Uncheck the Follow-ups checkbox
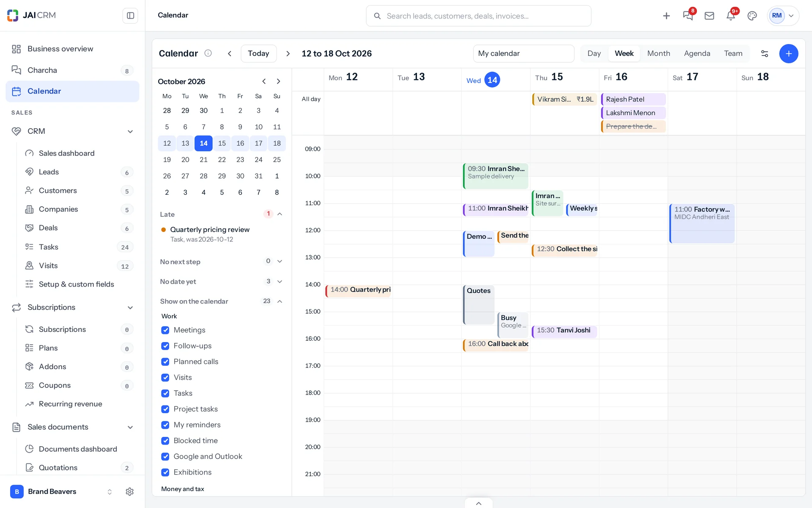Image resolution: width=812 pixels, height=508 pixels. point(165,346)
